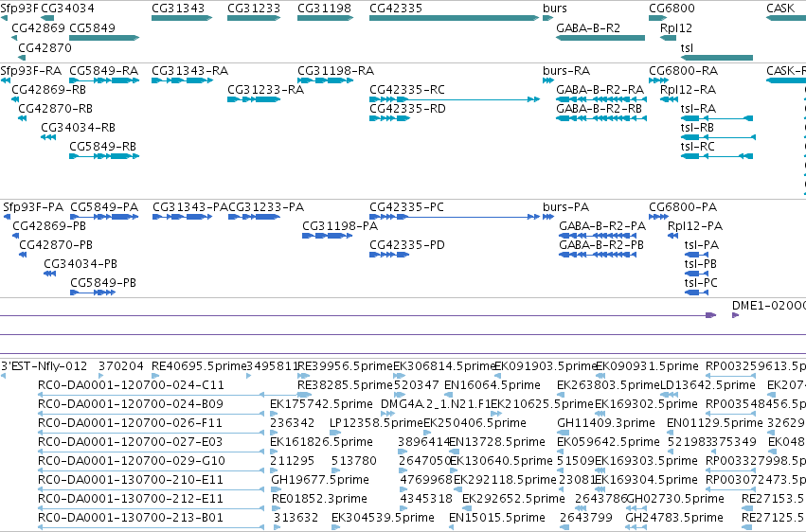
Task: Click transcript GABA-B-R2-RB
Action: tap(601, 118)
